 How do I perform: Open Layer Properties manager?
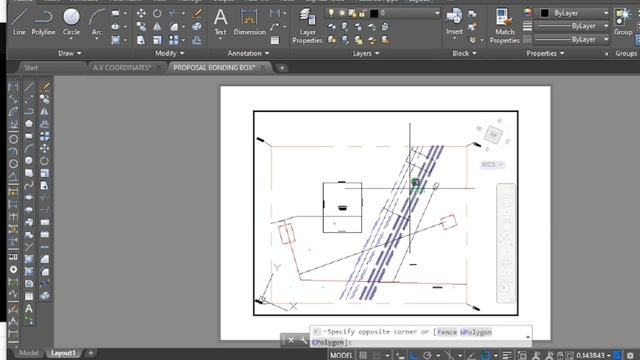307,26
